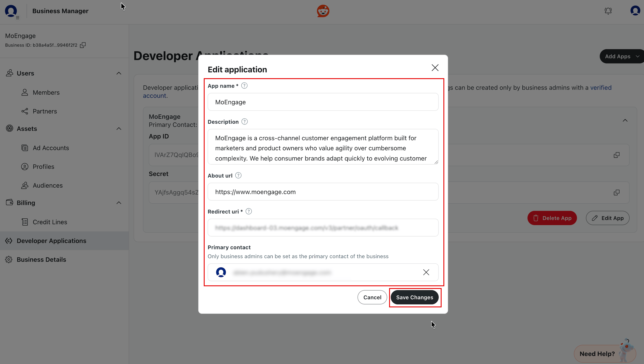Open About url help icon
The image size is (644, 364).
click(x=238, y=175)
